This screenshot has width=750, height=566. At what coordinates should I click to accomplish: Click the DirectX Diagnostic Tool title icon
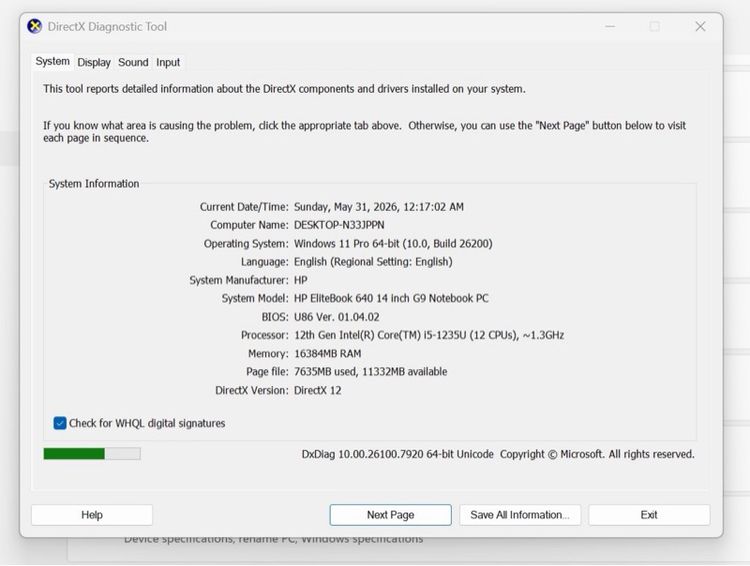34,26
